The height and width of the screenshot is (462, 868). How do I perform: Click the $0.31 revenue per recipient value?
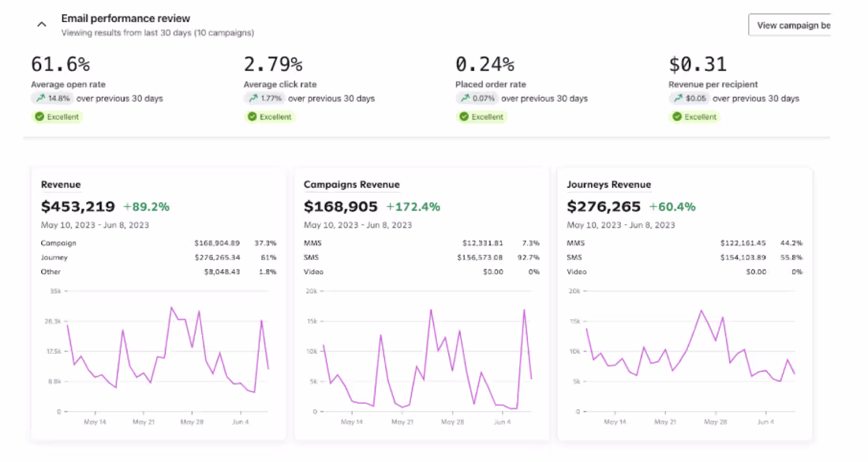point(698,64)
